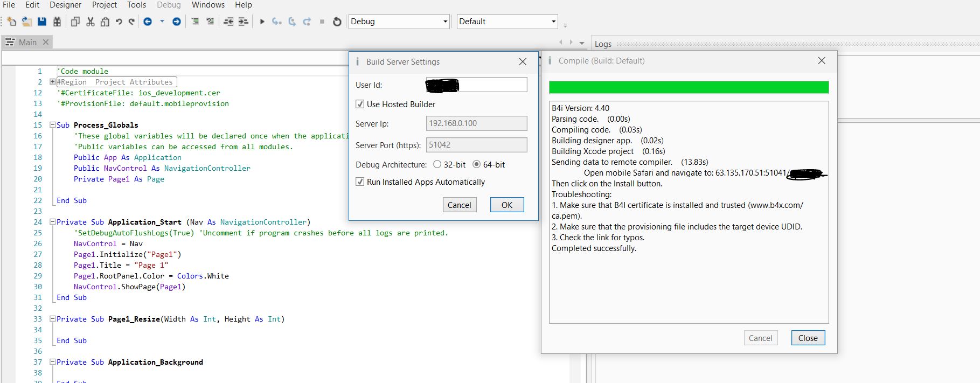Select the 64-bit debug architecture
This screenshot has width=980, height=383.
476,164
